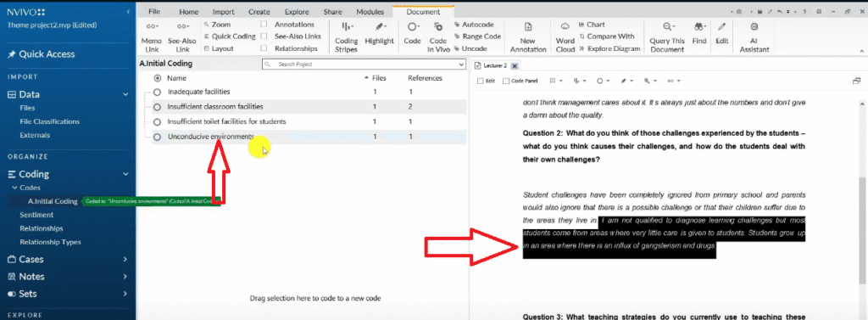Click the help question mark icon
Viewport: 868px width, 320px height.
804,12
